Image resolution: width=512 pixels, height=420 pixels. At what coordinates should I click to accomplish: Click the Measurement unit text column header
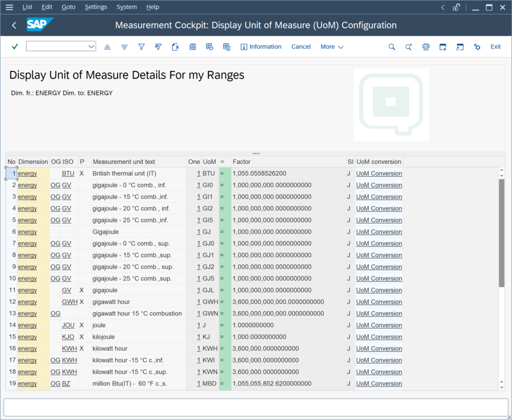click(x=138, y=161)
